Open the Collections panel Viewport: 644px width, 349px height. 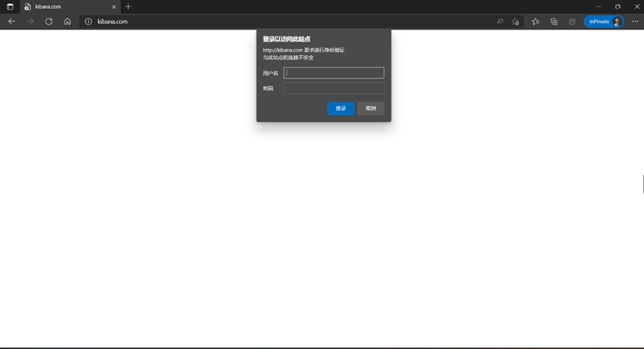point(554,22)
